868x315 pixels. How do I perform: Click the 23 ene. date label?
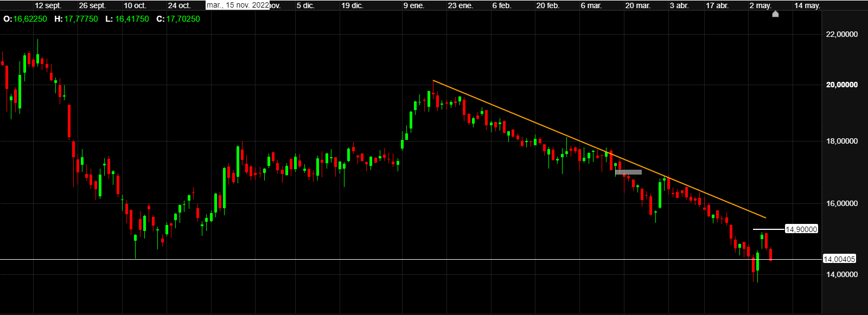(461, 5)
